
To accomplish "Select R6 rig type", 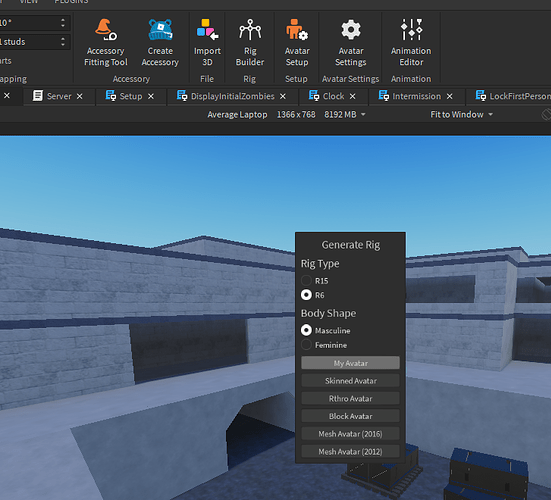I will [x=306, y=295].
